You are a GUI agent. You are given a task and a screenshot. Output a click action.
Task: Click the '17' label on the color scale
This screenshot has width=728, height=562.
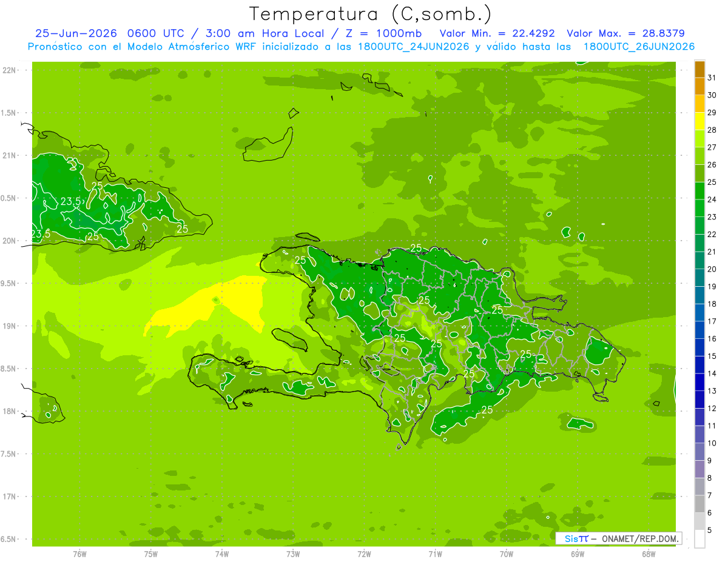pyautogui.click(x=712, y=321)
